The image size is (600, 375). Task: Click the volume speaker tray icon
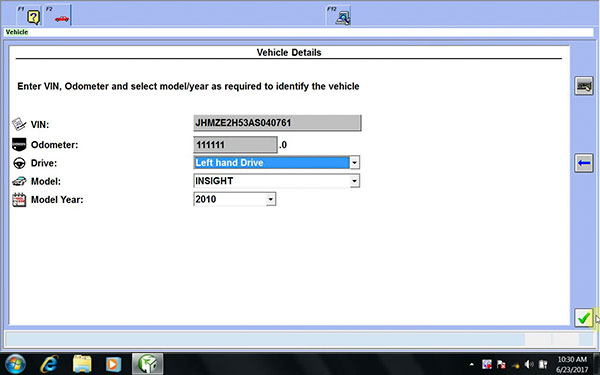pyautogui.click(x=529, y=364)
